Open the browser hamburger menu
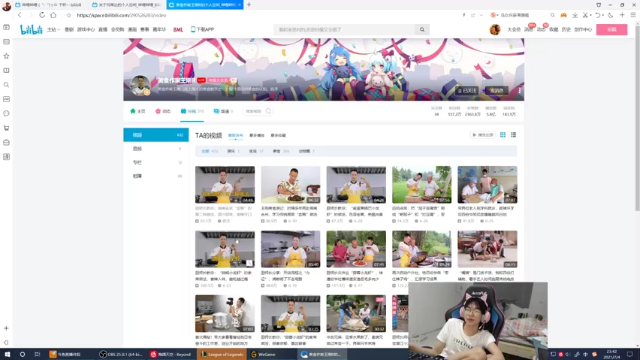 [x=633, y=15]
